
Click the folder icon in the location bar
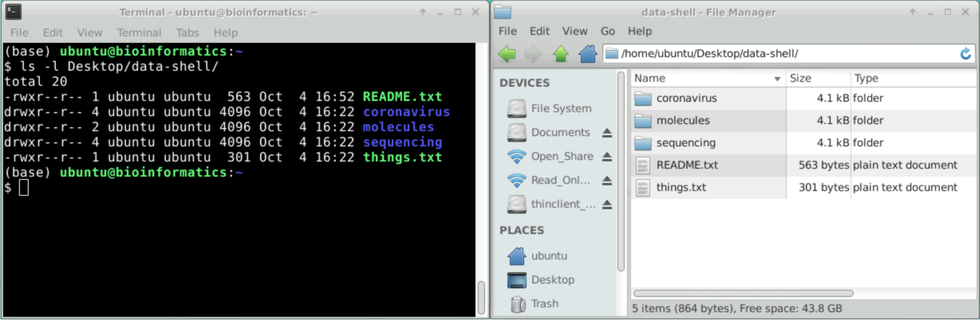(612, 53)
